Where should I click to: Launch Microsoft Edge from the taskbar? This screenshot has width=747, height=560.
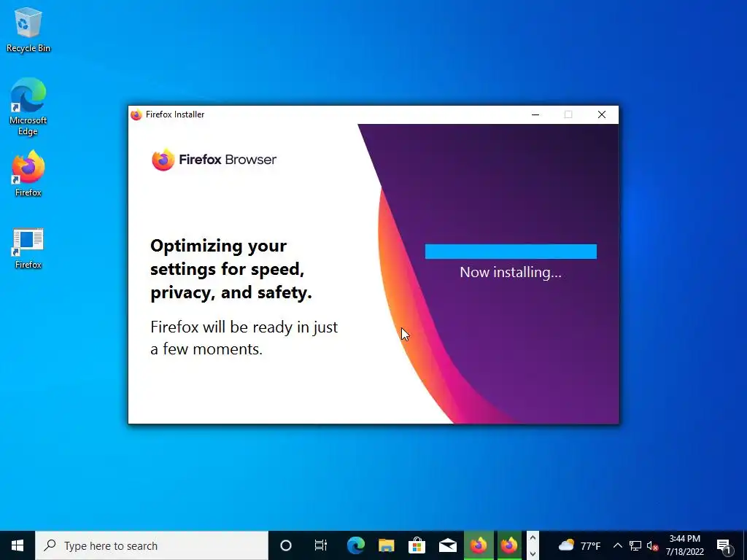pyautogui.click(x=356, y=545)
